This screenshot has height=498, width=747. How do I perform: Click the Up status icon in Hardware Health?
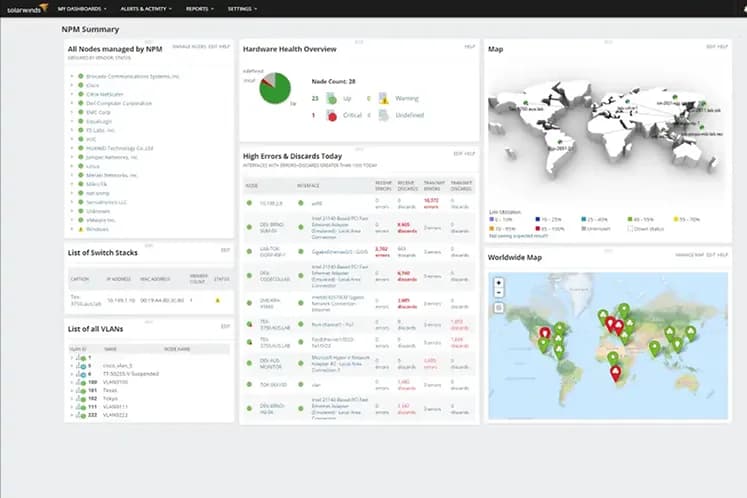coord(331,99)
